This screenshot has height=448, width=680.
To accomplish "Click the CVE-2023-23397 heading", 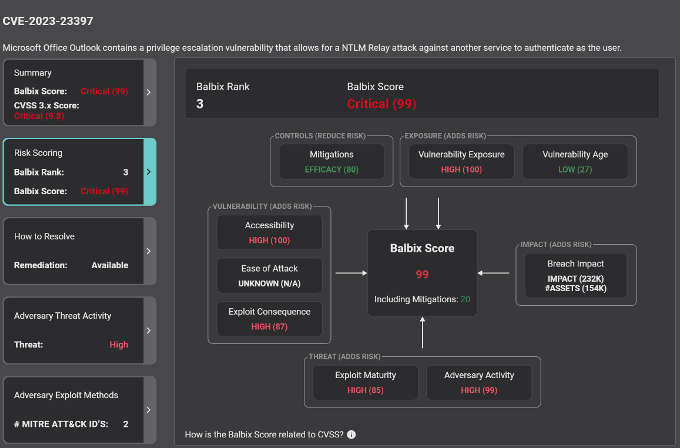I will tap(48, 21).
